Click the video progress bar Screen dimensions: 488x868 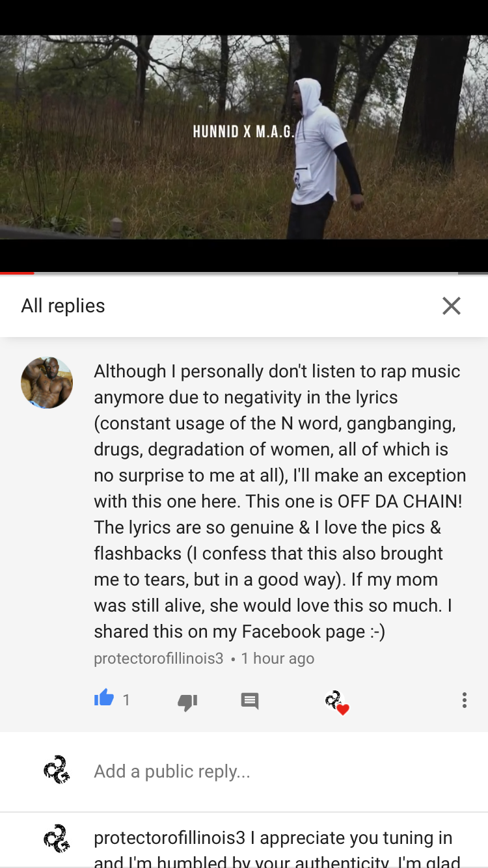(244, 273)
